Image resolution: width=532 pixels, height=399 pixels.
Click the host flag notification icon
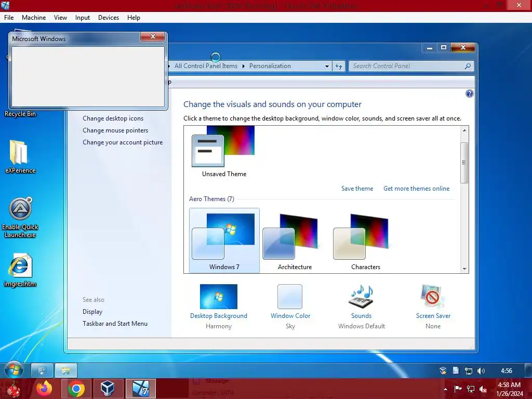(458, 389)
